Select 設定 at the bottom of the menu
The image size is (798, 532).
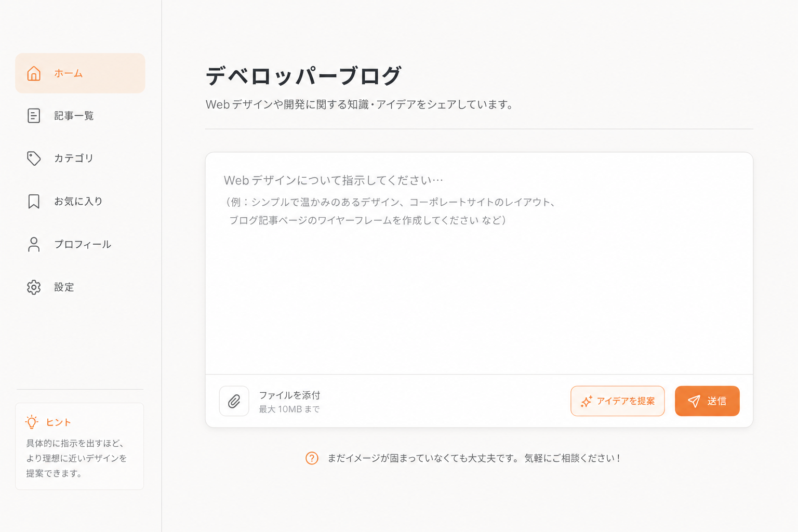pos(64,287)
